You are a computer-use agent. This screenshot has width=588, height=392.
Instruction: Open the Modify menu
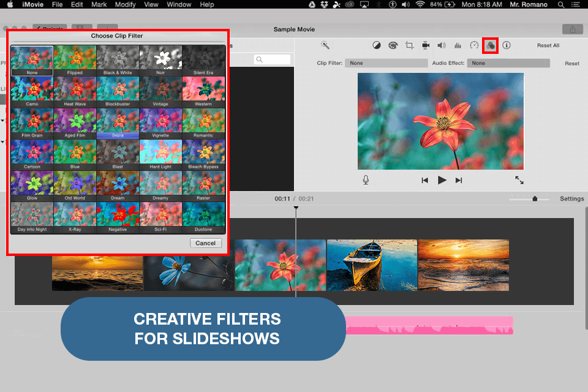coord(125,4)
